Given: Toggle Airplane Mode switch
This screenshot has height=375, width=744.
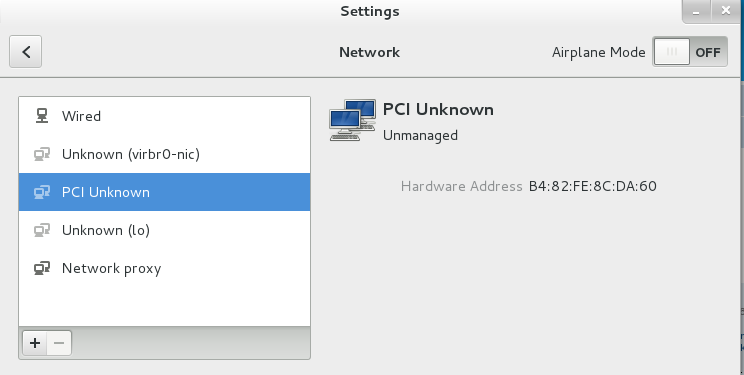Looking at the screenshot, I should pos(690,52).
